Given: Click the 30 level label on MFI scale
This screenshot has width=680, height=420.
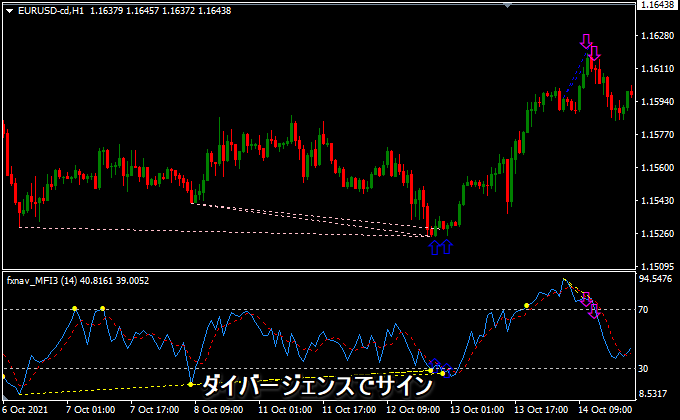Looking at the screenshot, I should (x=643, y=368).
